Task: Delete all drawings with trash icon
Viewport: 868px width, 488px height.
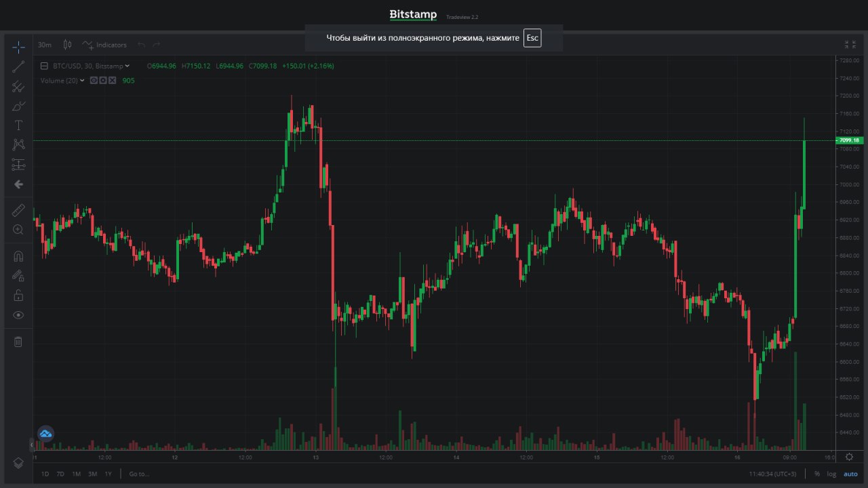Action: pos(18,342)
